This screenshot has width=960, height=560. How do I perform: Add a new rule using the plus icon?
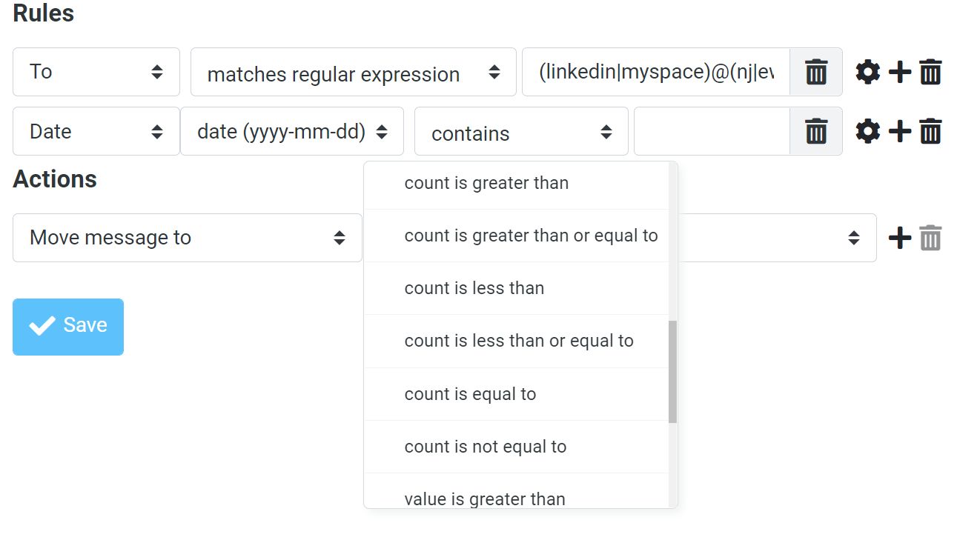point(899,72)
